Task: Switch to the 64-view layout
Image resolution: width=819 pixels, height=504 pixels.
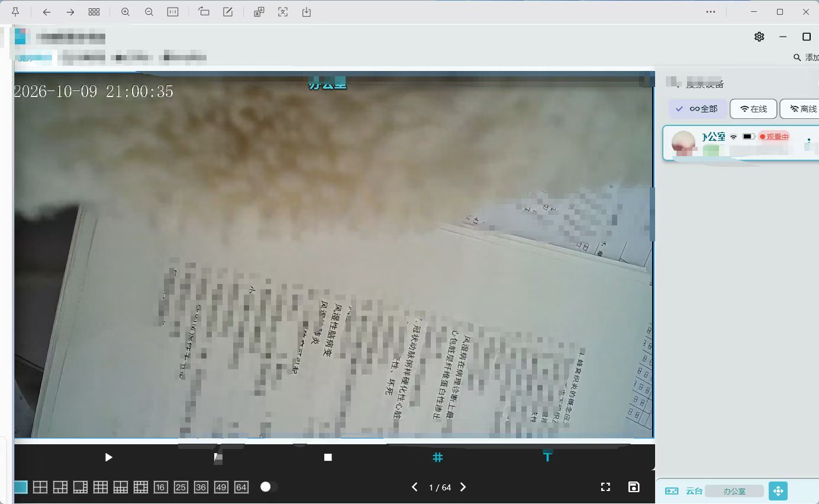Action: click(241, 487)
